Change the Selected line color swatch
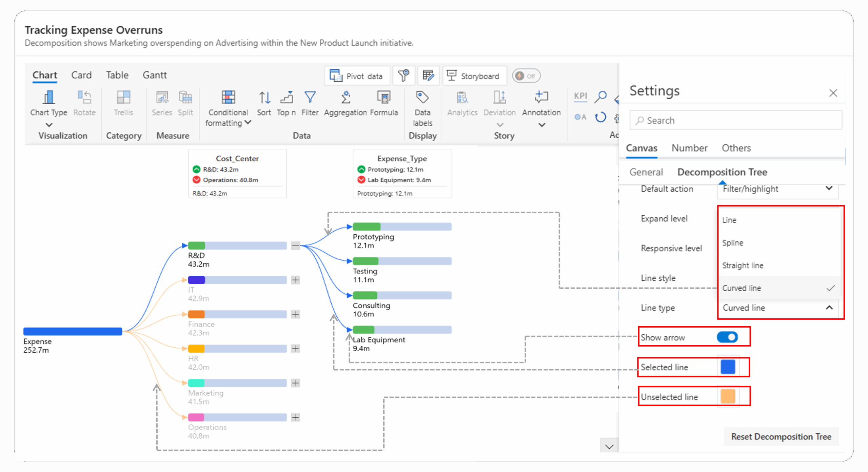 (x=727, y=367)
